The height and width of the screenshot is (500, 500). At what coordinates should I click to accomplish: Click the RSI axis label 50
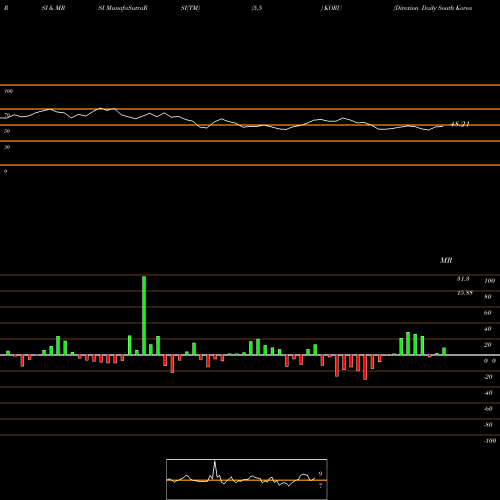coord(7,131)
